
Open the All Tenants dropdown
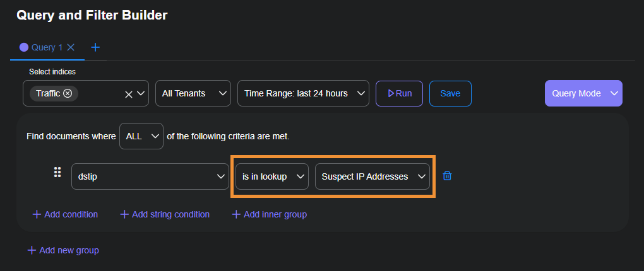(193, 93)
